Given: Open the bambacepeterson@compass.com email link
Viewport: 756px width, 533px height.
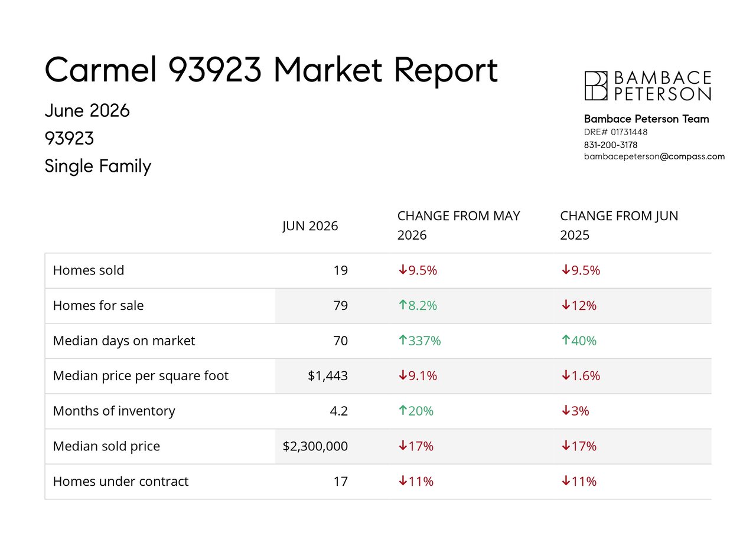Looking at the screenshot, I should tap(654, 156).
